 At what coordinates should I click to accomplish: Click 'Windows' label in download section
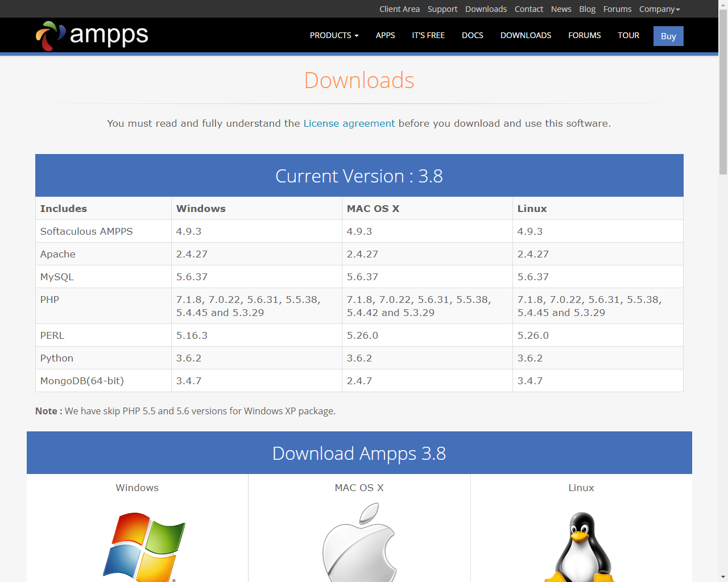pos(137,488)
